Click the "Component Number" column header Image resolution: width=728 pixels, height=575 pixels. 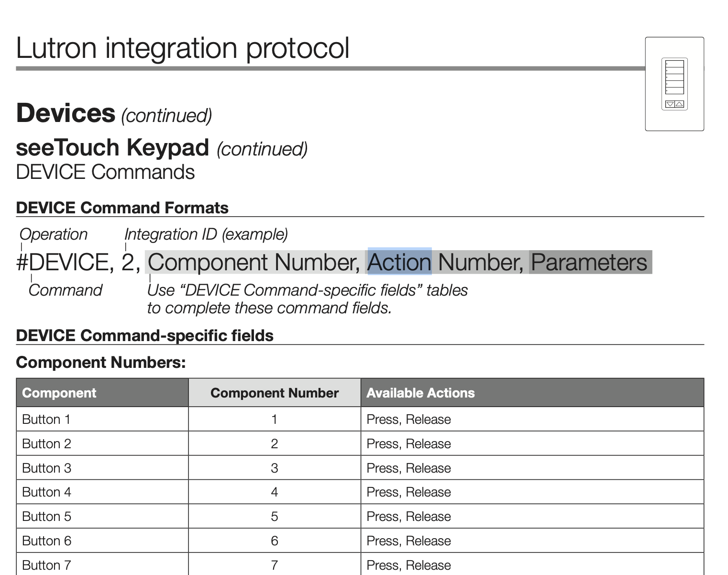pos(274,393)
